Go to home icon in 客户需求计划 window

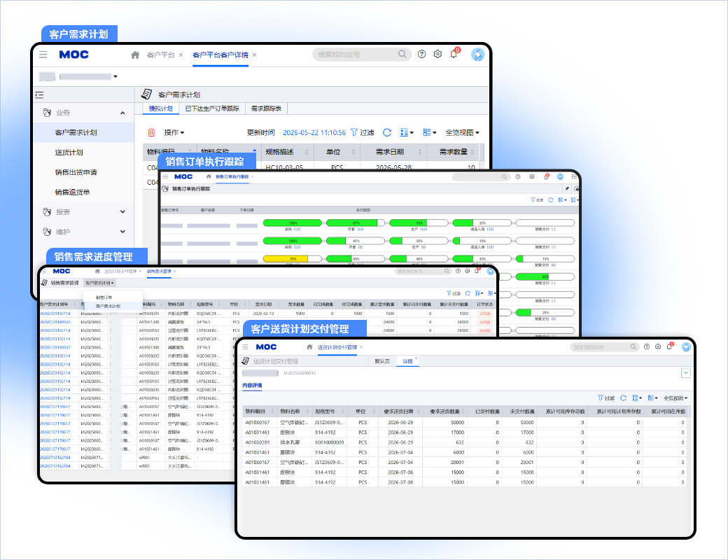pos(135,55)
